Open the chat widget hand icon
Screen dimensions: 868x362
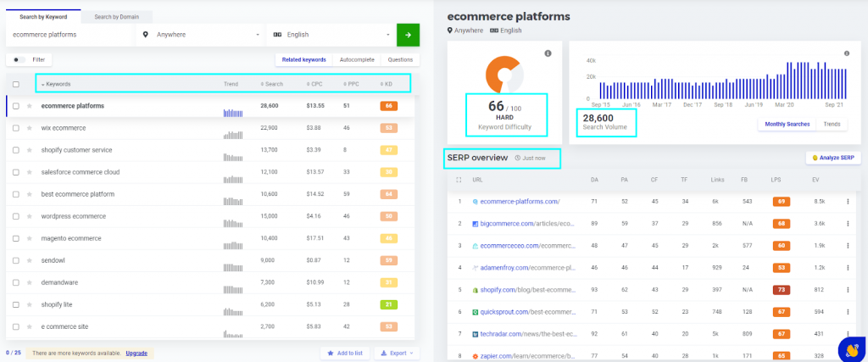(x=853, y=349)
